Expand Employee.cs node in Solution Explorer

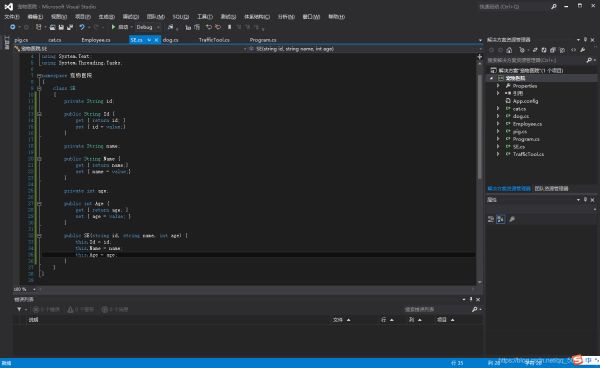pos(498,124)
